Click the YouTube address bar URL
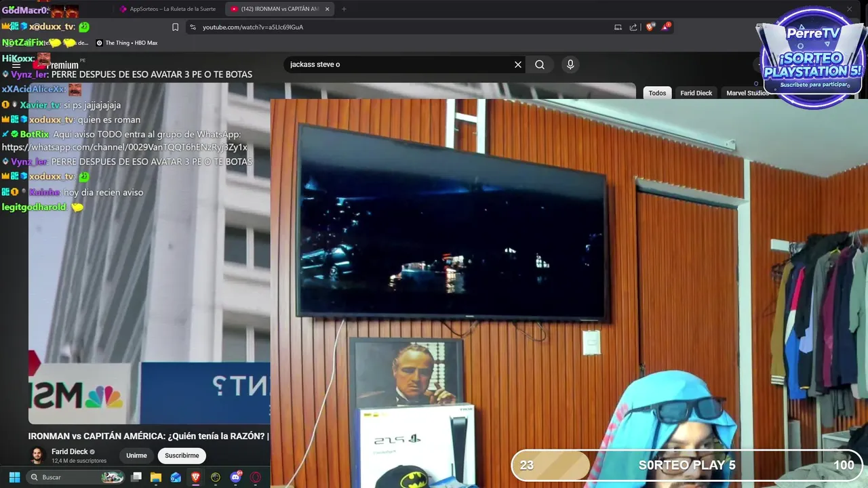 click(252, 27)
